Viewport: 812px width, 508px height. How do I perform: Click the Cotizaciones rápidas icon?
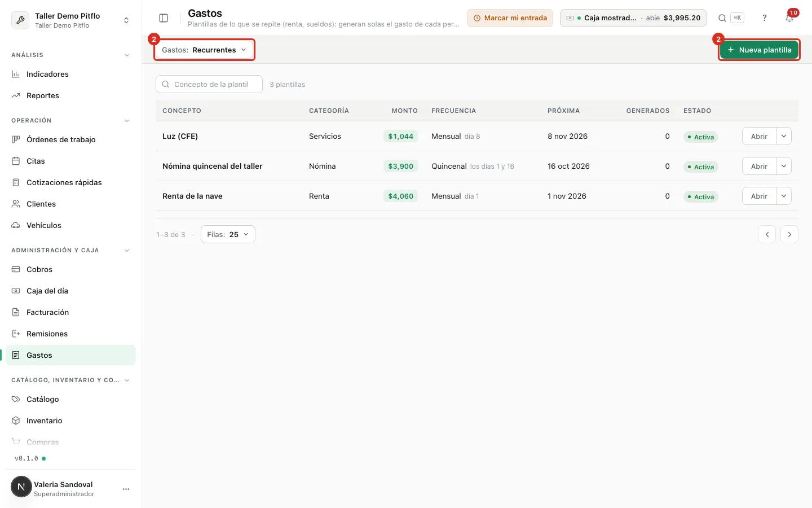click(x=16, y=182)
